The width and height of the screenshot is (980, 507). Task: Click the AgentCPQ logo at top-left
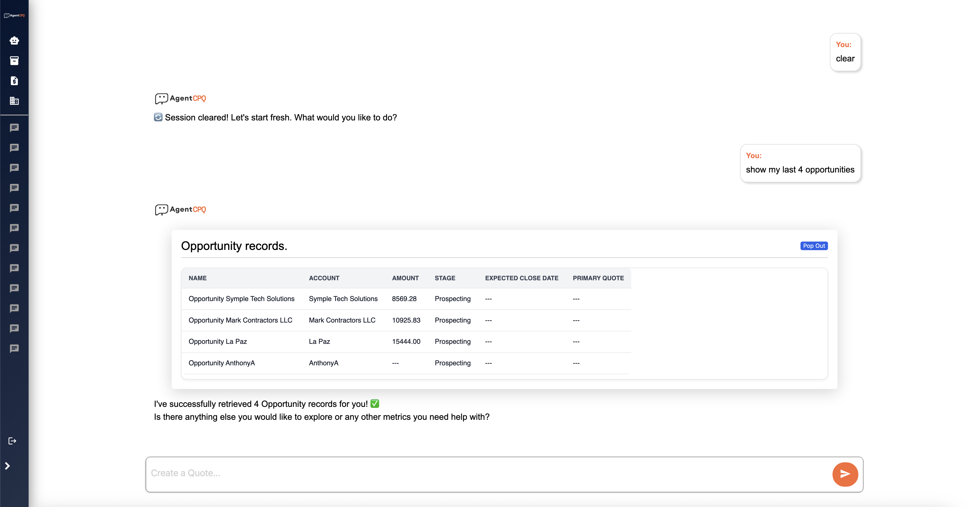click(x=14, y=16)
